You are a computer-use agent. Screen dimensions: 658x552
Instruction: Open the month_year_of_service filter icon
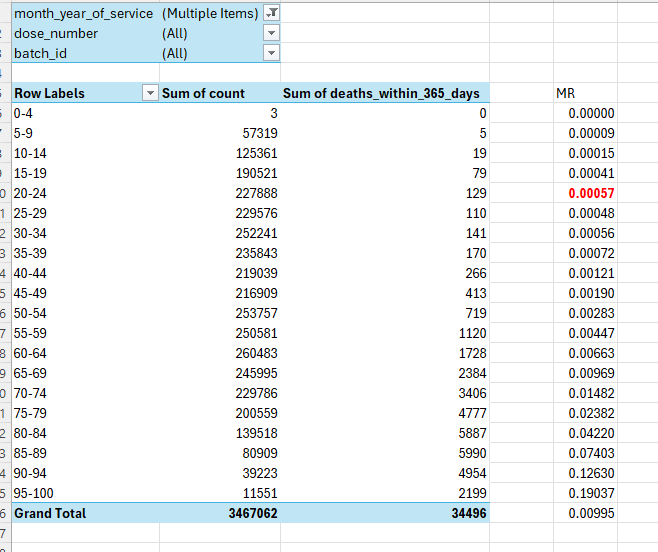272,13
